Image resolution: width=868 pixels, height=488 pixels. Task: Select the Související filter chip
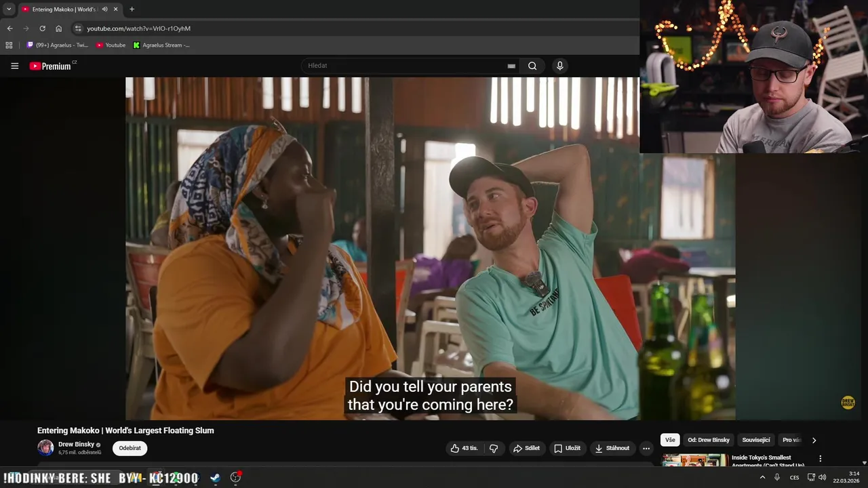756,440
